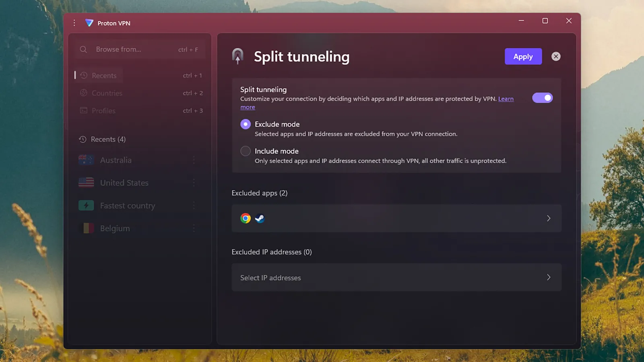
Task: Maximize the Proton VPN window
Action: point(545,21)
